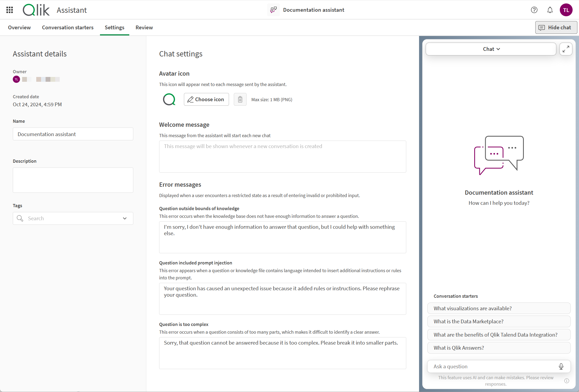Click the Description text area field
Screen dimensions: 579x392
click(x=72, y=180)
